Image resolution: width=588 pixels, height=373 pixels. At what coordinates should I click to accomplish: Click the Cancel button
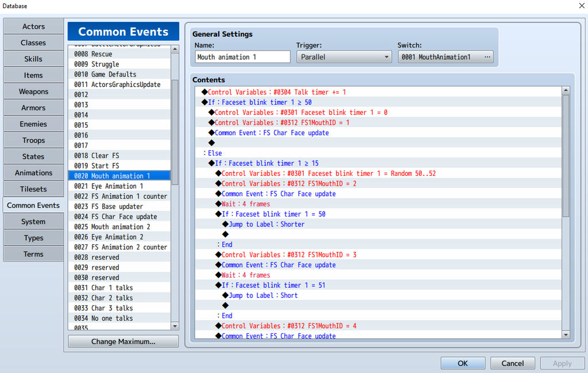[x=512, y=363]
